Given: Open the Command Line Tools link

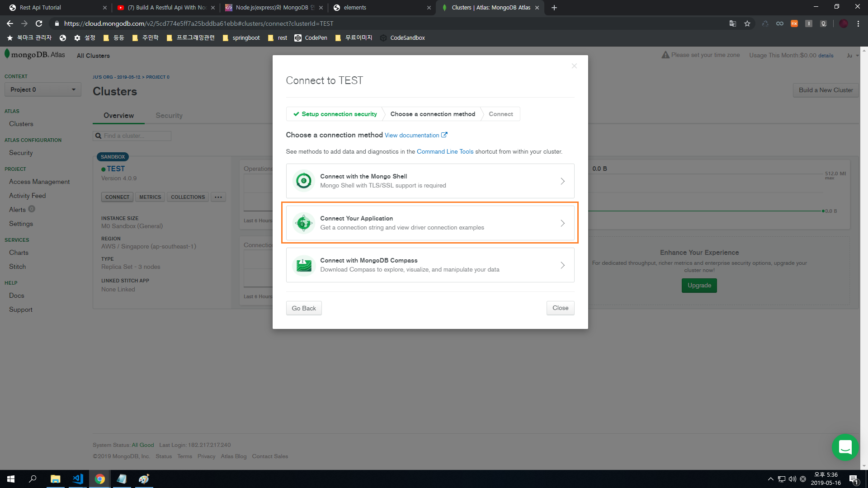Looking at the screenshot, I should [x=445, y=151].
